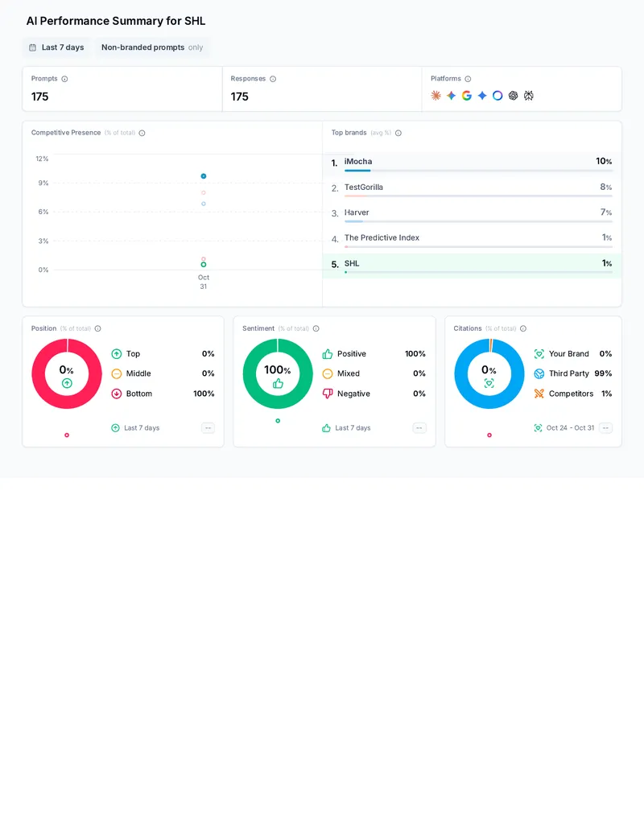Click Oct 24 - Oct 31 range in Citations
Image resolution: width=644 pixels, height=833 pixels.
click(x=570, y=428)
